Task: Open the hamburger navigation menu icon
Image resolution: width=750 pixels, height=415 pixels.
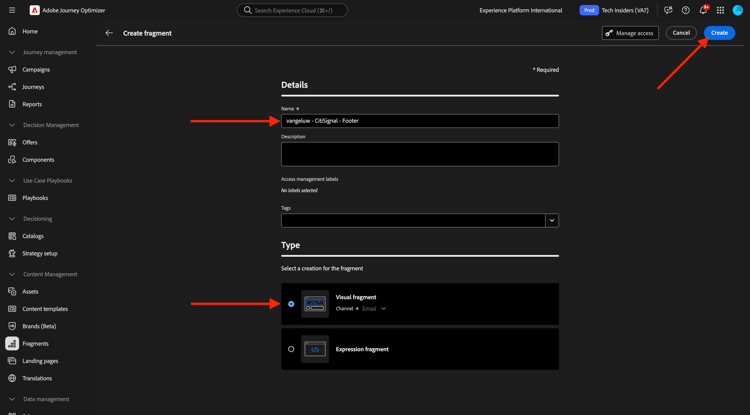Action: click(12, 10)
